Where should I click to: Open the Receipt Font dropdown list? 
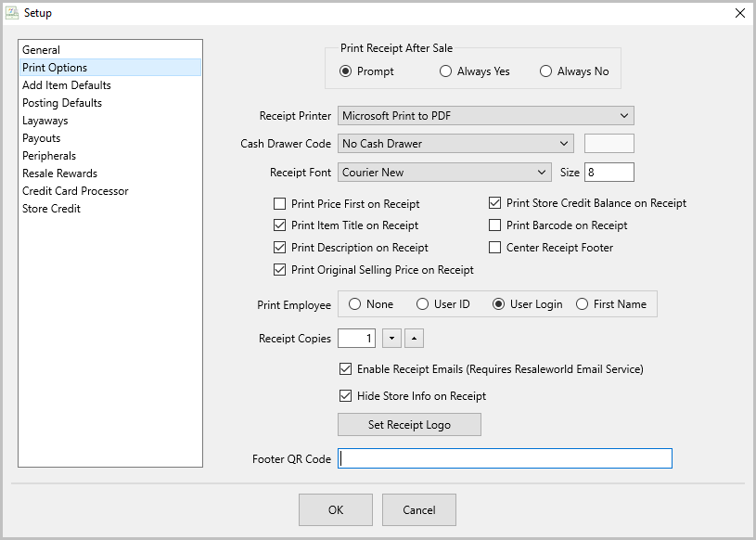444,173
